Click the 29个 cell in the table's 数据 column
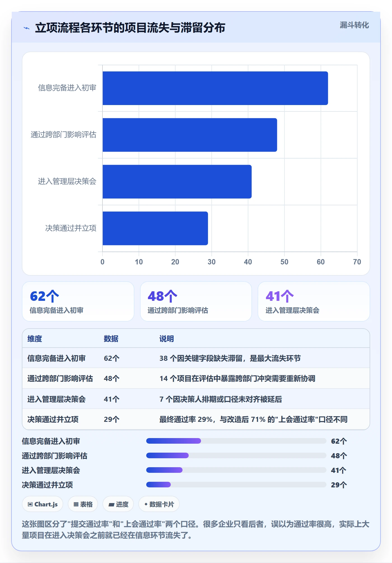 (x=111, y=419)
